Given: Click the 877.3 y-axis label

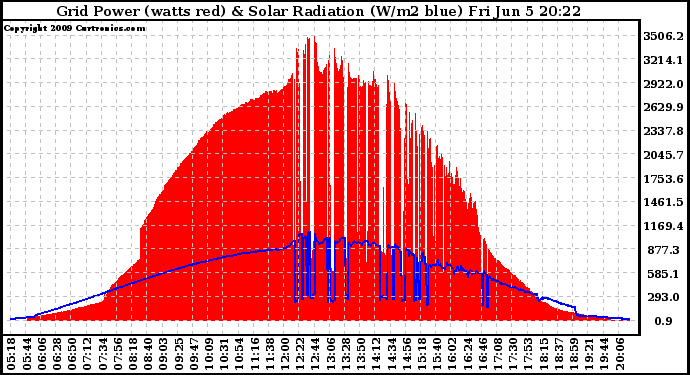Looking at the screenshot, I should pyautogui.click(x=663, y=250).
